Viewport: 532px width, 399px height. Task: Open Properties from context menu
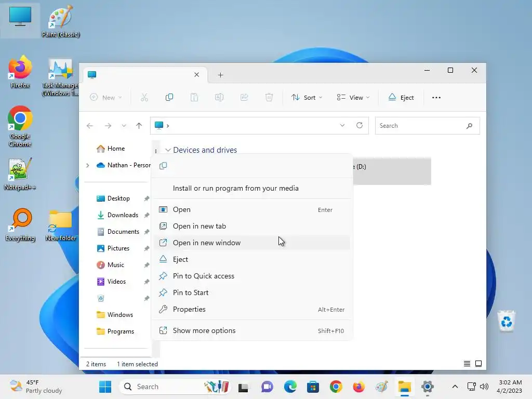click(x=252, y=310)
